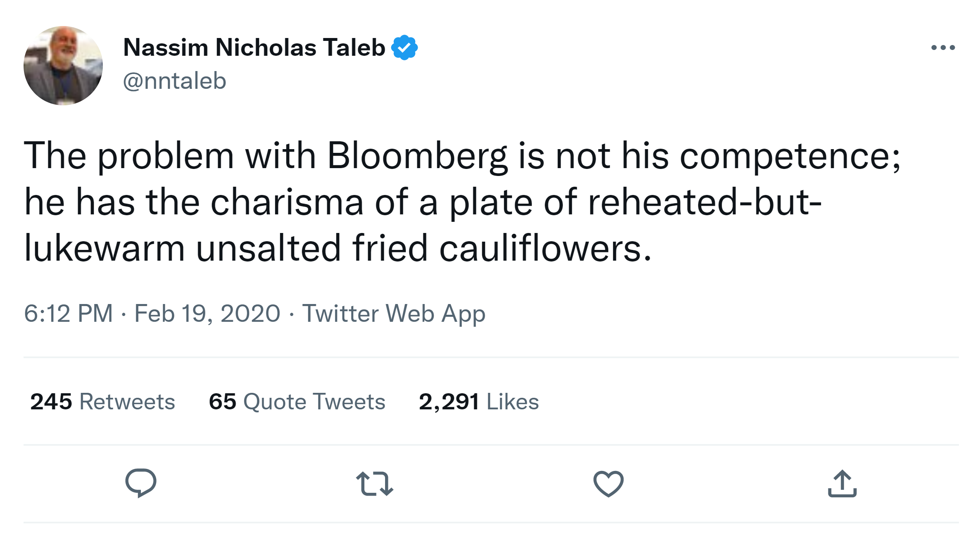This screenshot has height=537, width=980.
Task: View the 245 Retweets list
Action: 102,402
